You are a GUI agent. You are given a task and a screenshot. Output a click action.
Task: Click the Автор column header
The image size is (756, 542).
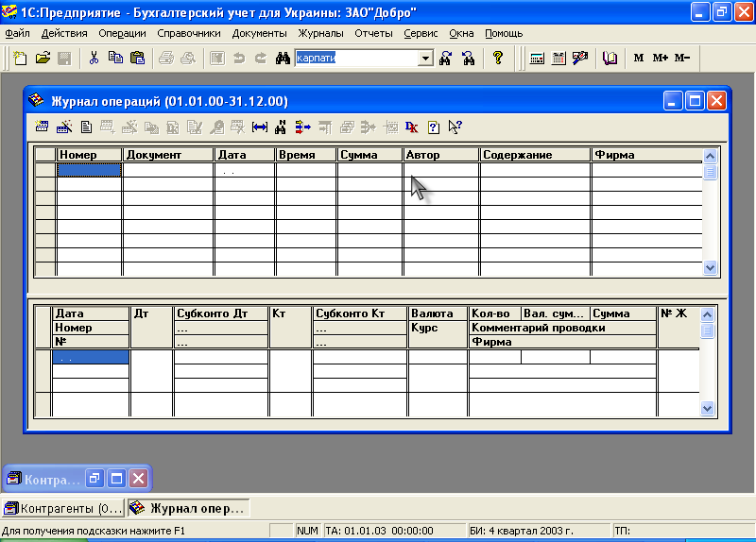(440, 155)
